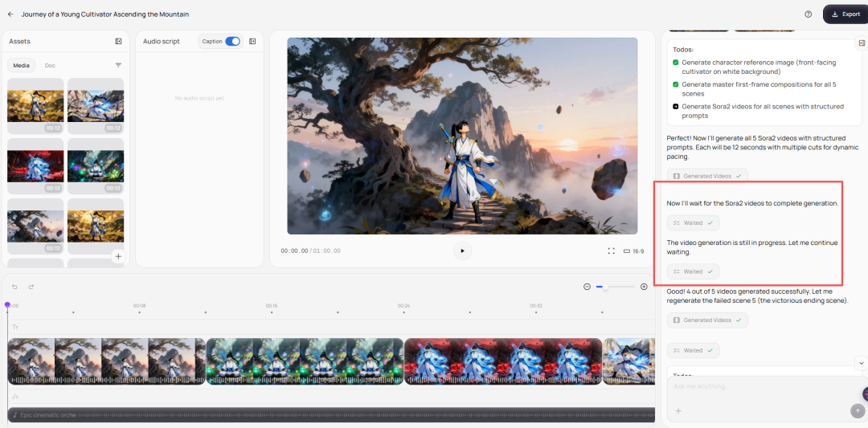
Task: Click the checked 'Generate master first-frame compositions' checkbox
Action: coord(675,84)
